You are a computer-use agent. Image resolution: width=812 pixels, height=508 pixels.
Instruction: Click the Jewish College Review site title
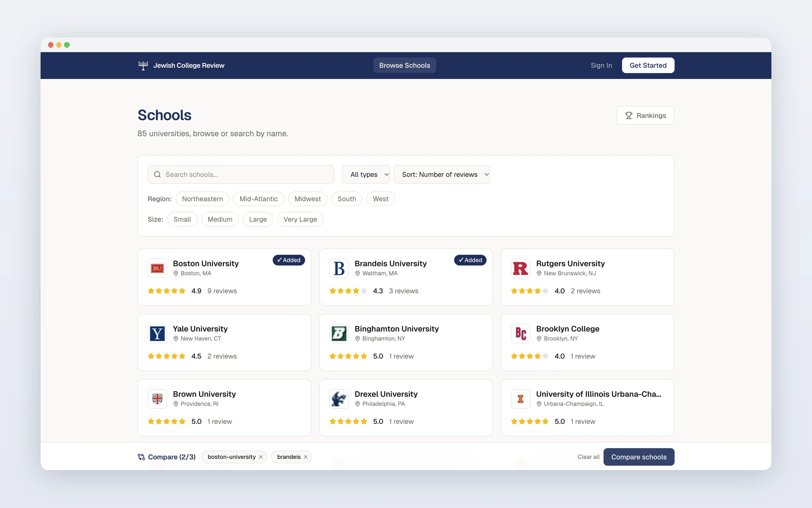pyautogui.click(x=189, y=65)
